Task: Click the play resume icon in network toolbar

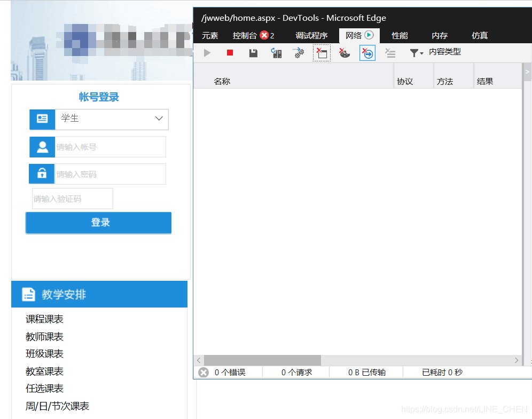Action: pos(207,53)
